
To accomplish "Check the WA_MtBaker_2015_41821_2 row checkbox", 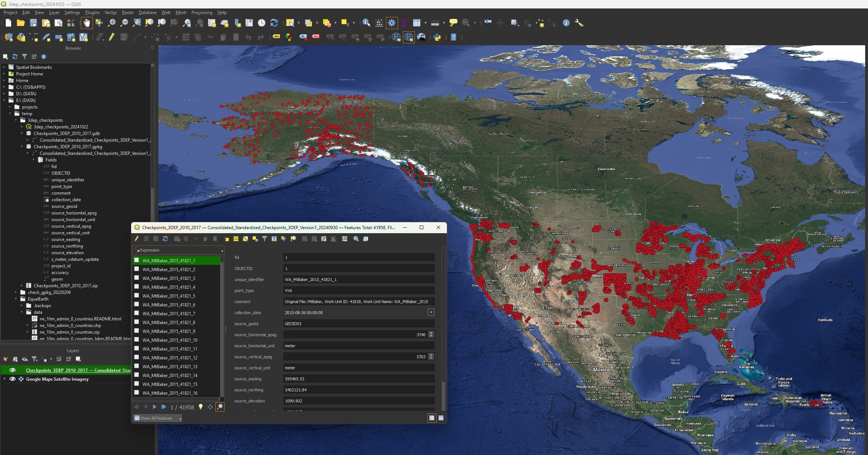I will tap(137, 269).
